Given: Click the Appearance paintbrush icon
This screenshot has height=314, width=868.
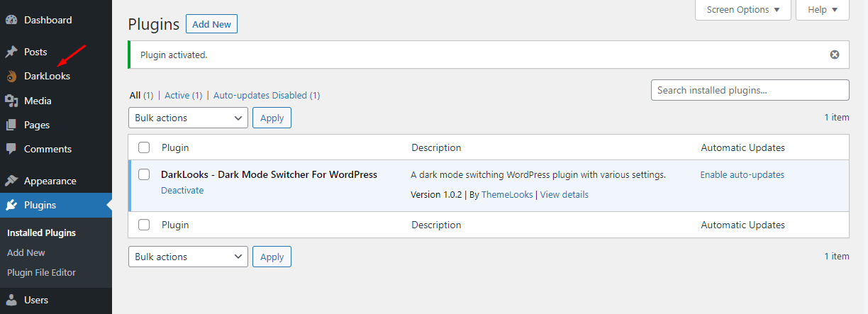Looking at the screenshot, I should pyautogui.click(x=11, y=181).
